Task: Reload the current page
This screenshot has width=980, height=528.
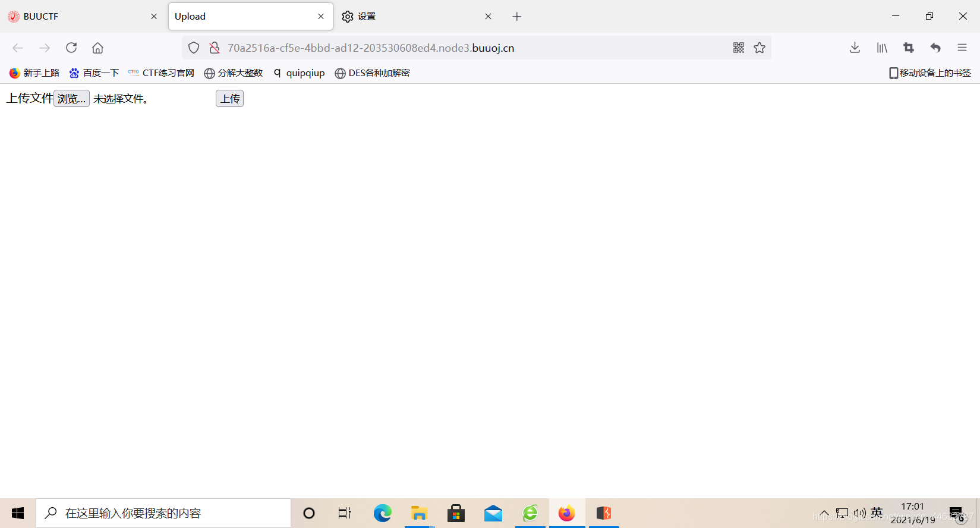Action: pos(71,48)
